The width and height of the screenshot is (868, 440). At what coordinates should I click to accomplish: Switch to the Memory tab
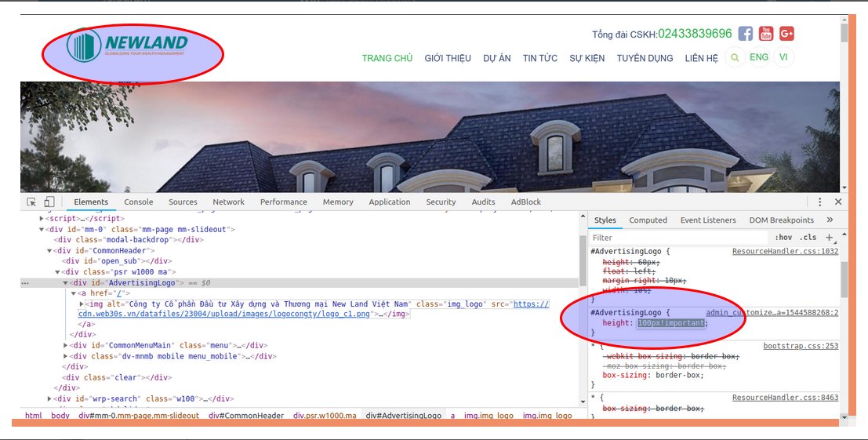coord(338,202)
